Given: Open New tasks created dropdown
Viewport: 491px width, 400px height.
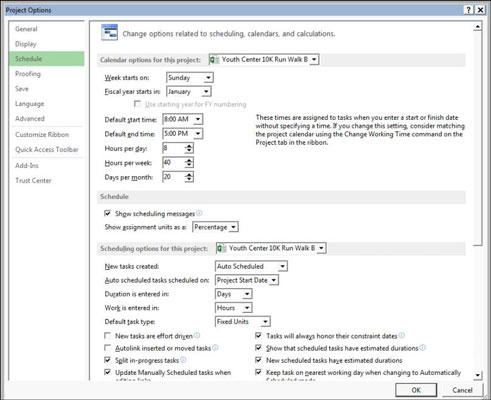Looking at the screenshot, I should (251, 266).
